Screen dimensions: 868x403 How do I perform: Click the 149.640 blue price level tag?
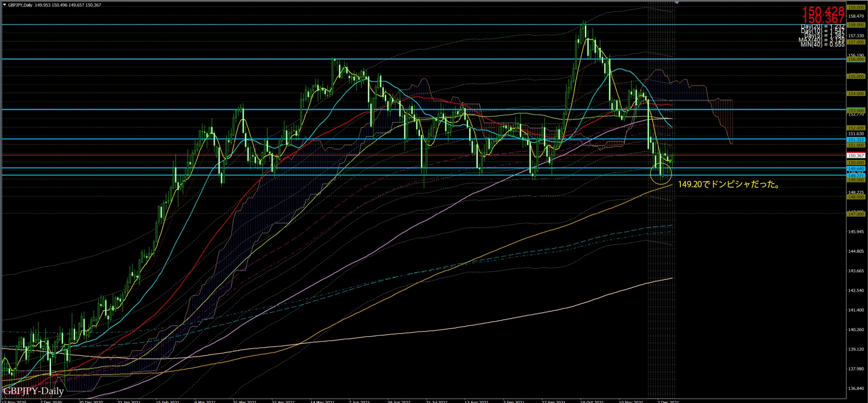coord(855,169)
